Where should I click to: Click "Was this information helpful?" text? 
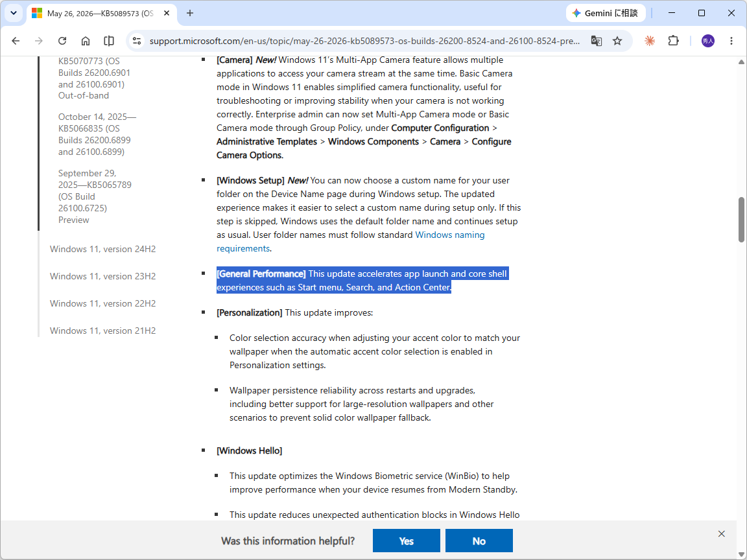[x=288, y=541]
